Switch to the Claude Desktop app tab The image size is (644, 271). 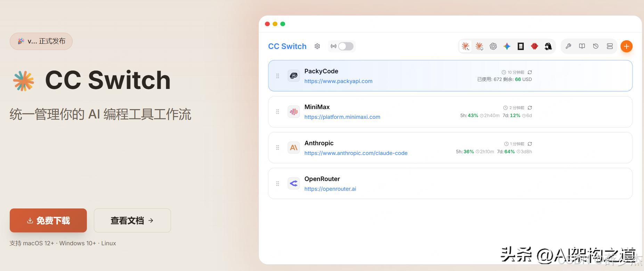click(479, 46)
